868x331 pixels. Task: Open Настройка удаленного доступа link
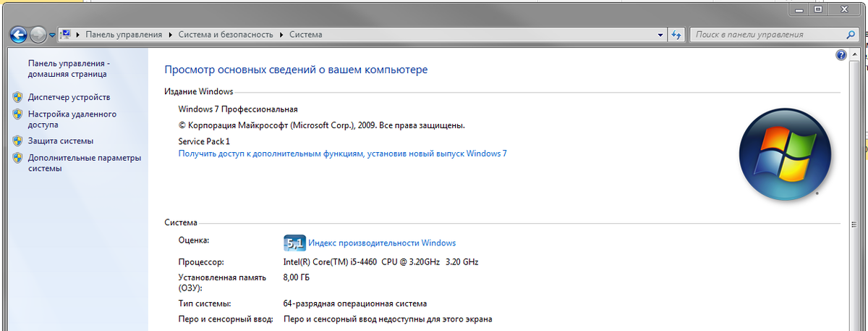coord(72,119)
